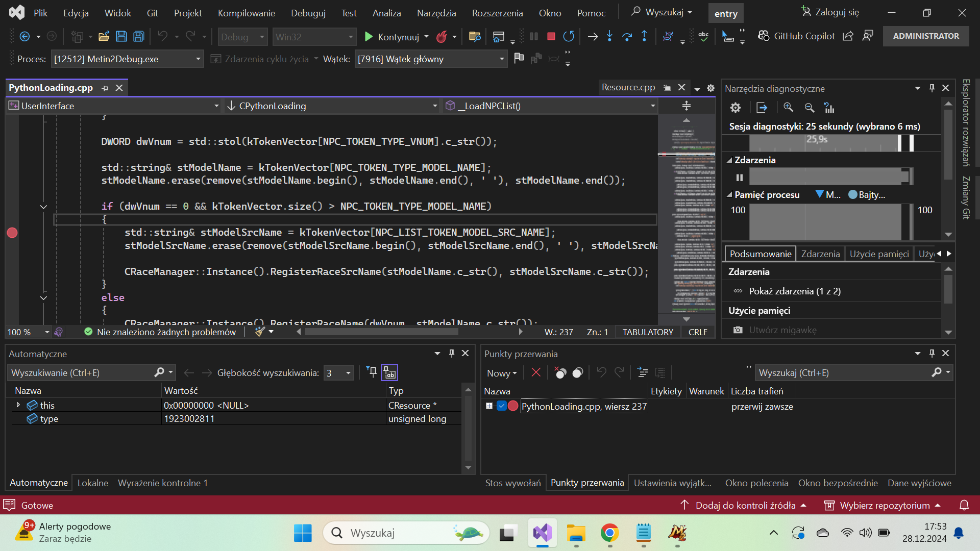The width and height of the screenshot is (980, 551).
Task: Uncheck the PythonLoading.cpp breakpoint checkbox
Action: (x=501, y=406)
